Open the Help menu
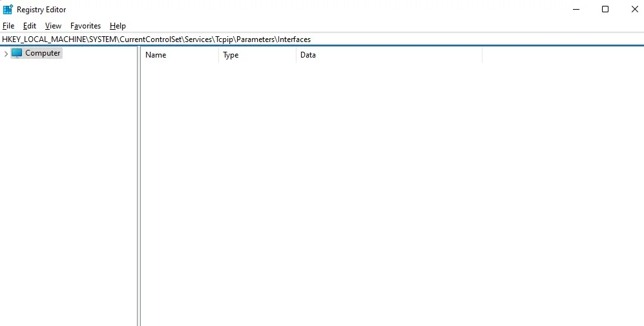The image size is (644, 326). tap(118, 26)
